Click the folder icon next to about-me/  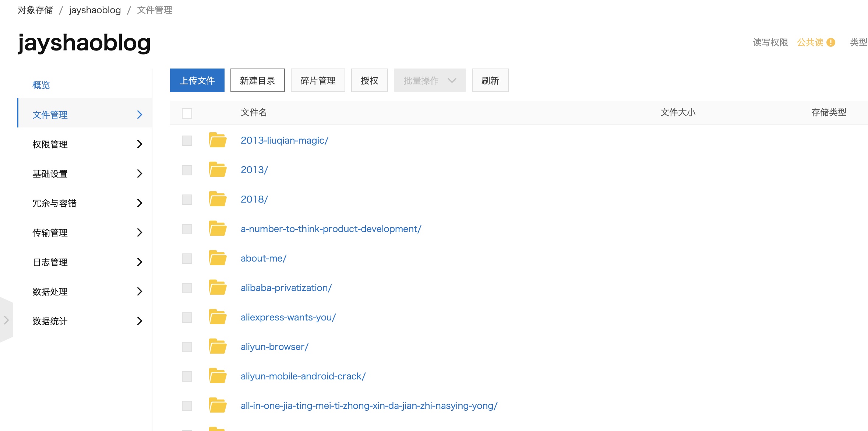pyautogui.click(x=218, y=258)
